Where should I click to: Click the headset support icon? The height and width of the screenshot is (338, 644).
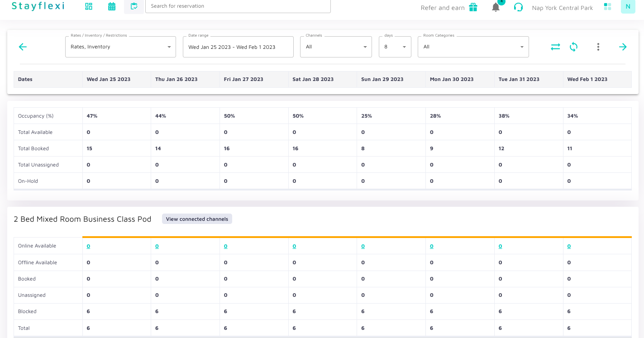click(519, 7)
